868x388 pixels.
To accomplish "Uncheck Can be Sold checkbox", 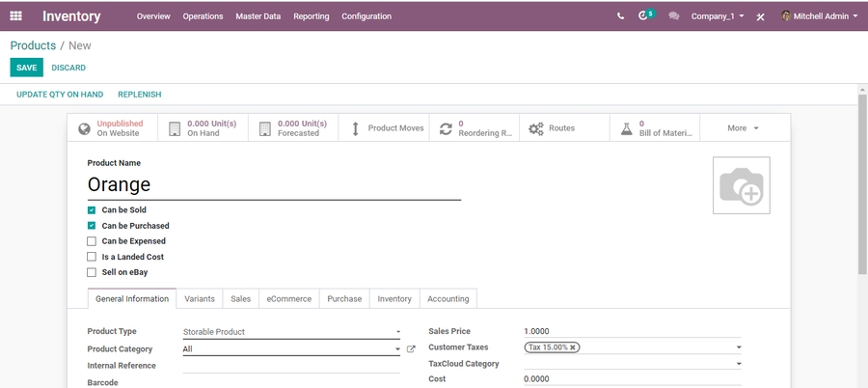I will (x=92, y=210).
